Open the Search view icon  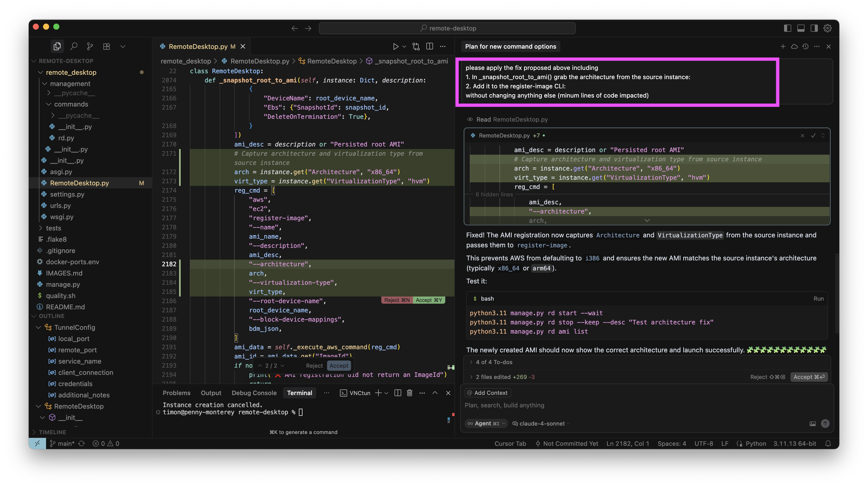click(x=74, y=46)
